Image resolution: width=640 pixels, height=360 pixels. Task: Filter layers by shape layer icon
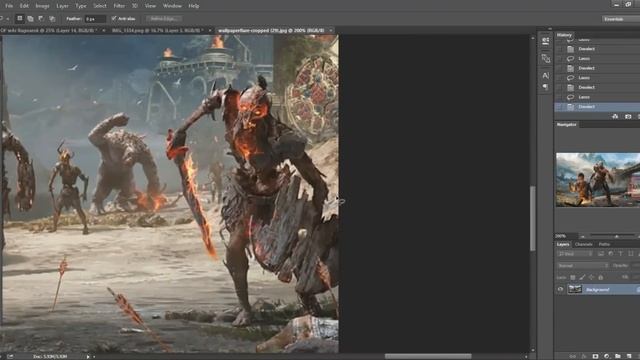pos(631,254)
